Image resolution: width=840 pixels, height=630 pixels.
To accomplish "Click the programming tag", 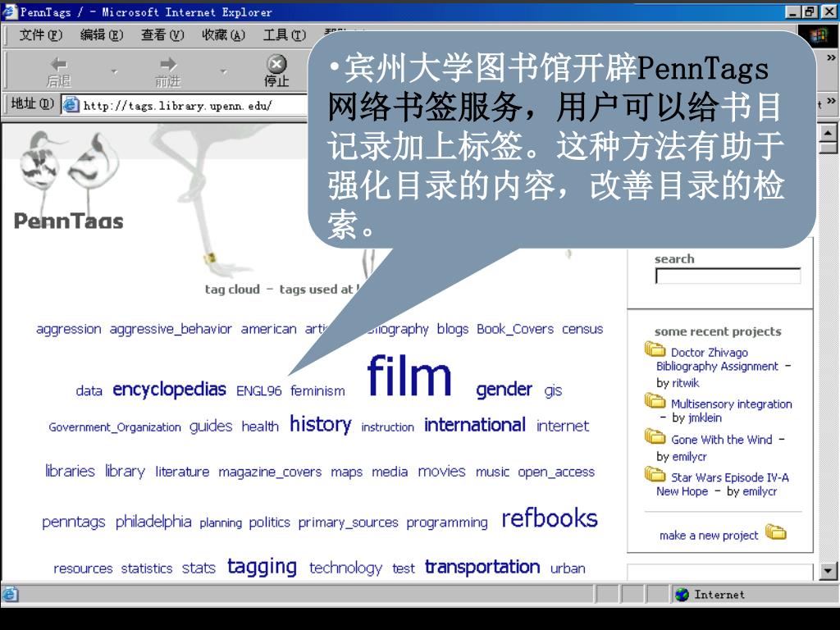I will tap(447, 523).
